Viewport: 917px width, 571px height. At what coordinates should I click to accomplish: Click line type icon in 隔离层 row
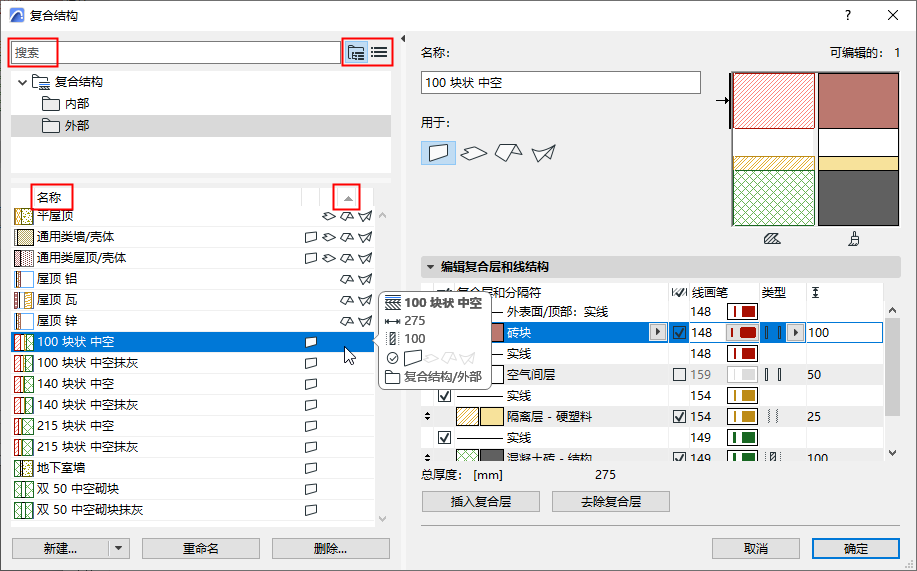point(773,417)
